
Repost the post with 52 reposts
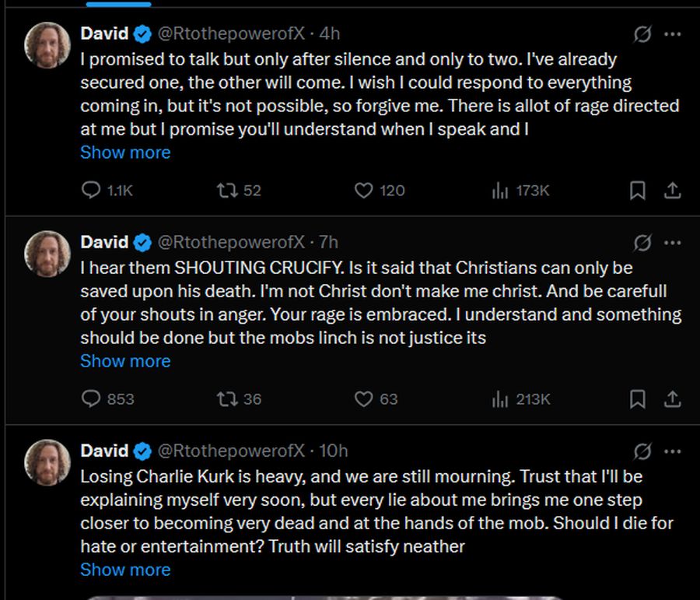[226, 190]
